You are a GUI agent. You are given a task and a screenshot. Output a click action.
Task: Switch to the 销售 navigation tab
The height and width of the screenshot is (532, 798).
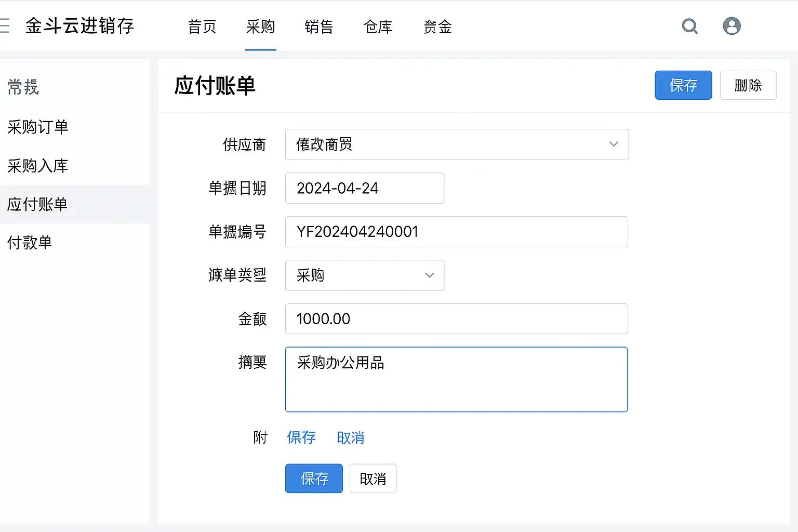point(319,27)
